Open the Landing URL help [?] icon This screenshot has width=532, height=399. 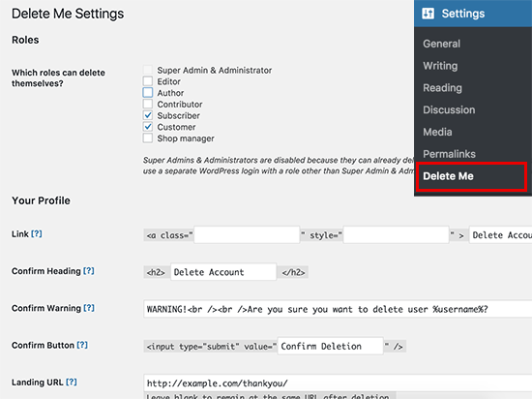[72, 382]
